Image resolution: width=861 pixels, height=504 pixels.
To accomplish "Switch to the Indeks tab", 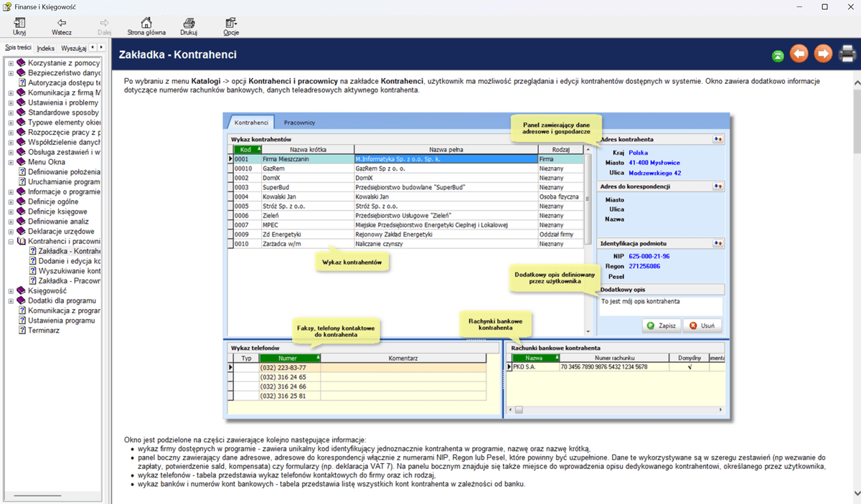I will (x=46, y=48).
